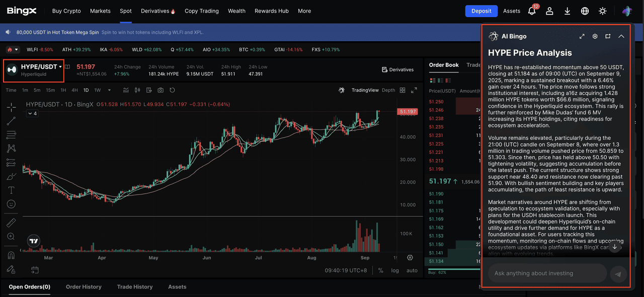Open the user account profile icon
The width and height of the screenshot is (644, 297).
click(550, 11)
